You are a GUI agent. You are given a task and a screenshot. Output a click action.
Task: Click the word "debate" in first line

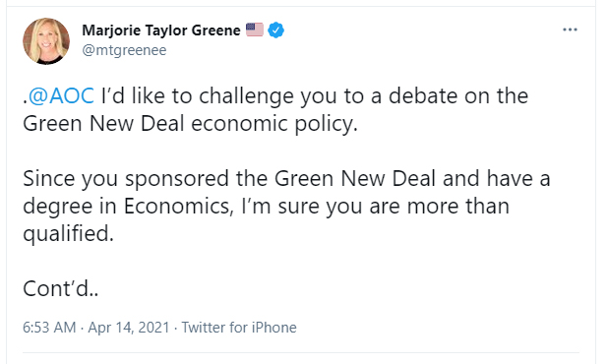coord(423,95)
